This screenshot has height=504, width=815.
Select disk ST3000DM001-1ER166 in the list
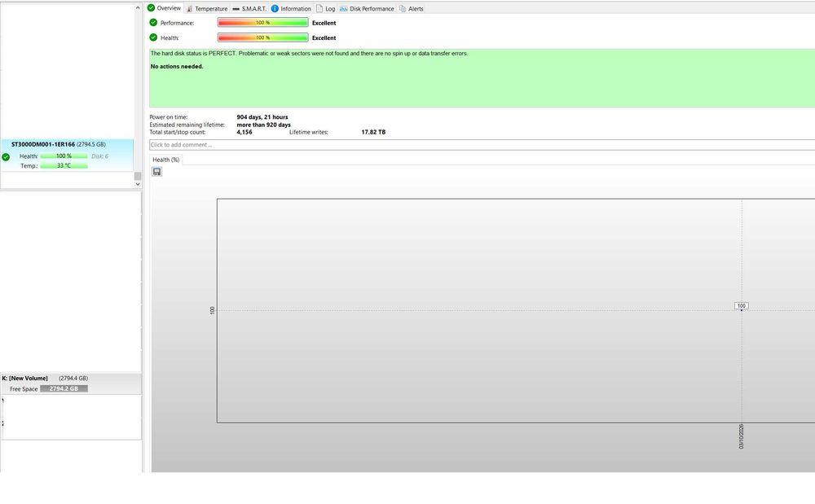(x=67, y=155)
